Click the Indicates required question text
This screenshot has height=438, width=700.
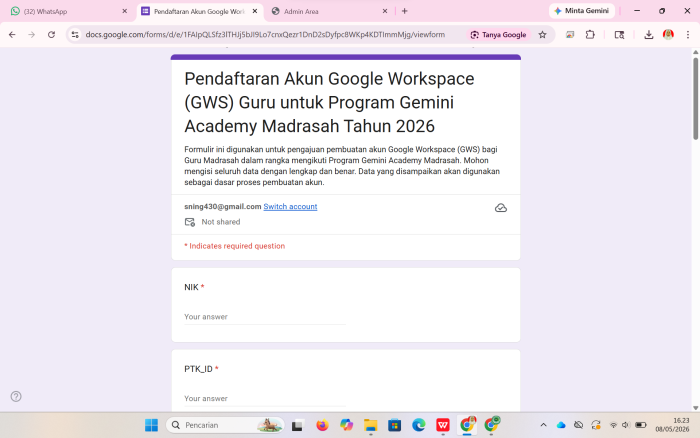[x=235, y=246]
